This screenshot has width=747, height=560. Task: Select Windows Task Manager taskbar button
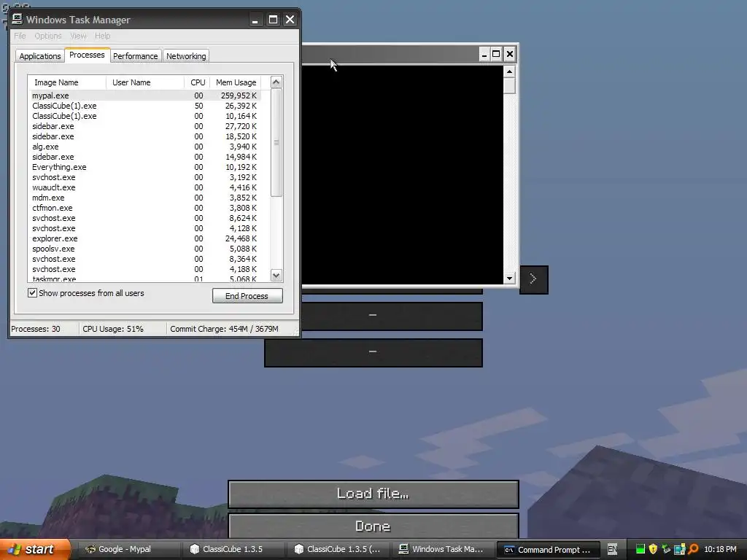pos(442,549)
